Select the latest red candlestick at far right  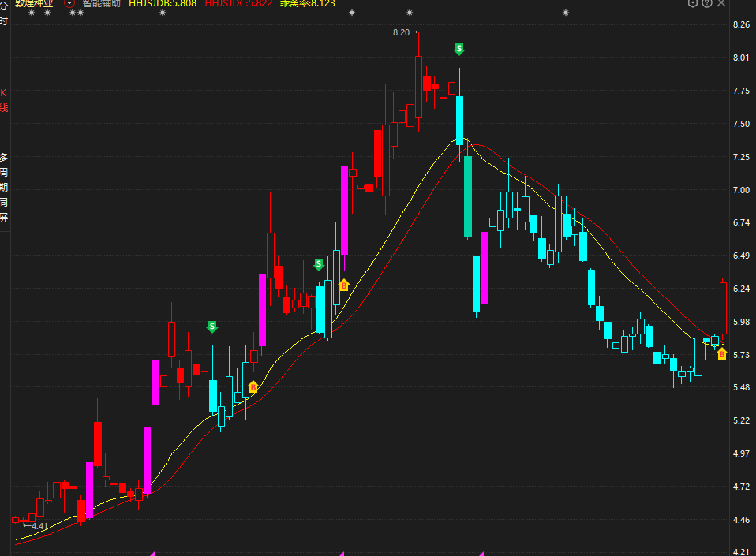point(723,308)
